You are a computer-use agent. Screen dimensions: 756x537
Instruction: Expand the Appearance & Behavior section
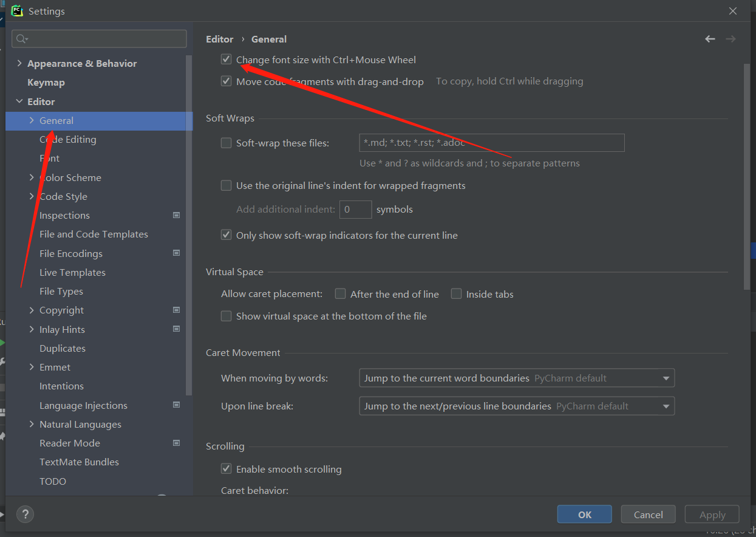pos(19,63)
